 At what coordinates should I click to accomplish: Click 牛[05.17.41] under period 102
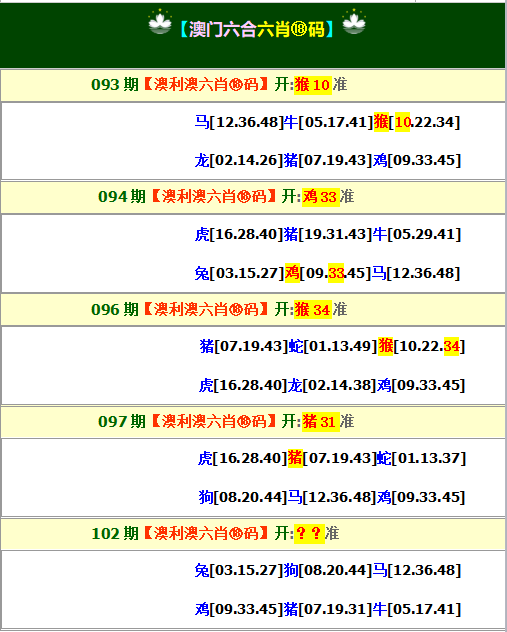[x=417, y=609]
